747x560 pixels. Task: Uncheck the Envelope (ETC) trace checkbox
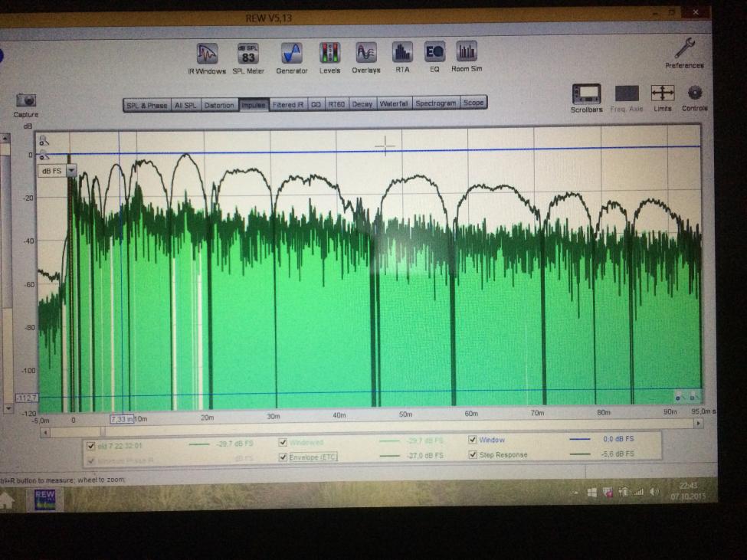(283, 457)
